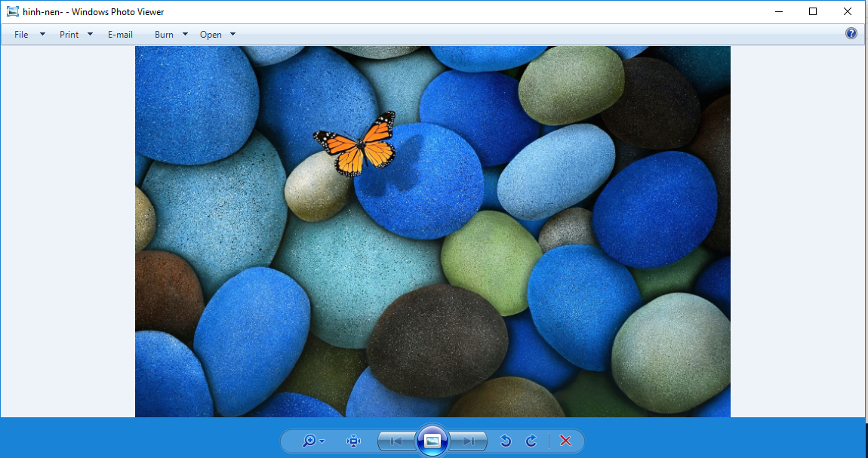Expand the File dropdown arrow

(x=42, y=34)
